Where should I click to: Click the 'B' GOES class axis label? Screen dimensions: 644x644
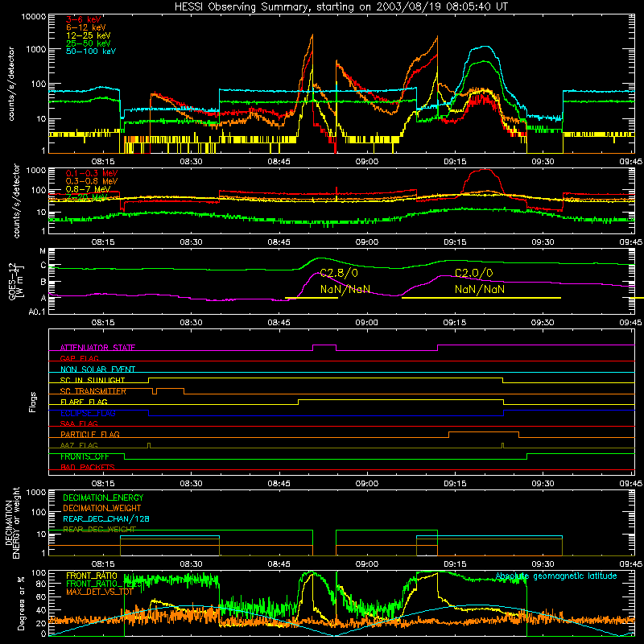pyautogui.click(x=43, y=283)
